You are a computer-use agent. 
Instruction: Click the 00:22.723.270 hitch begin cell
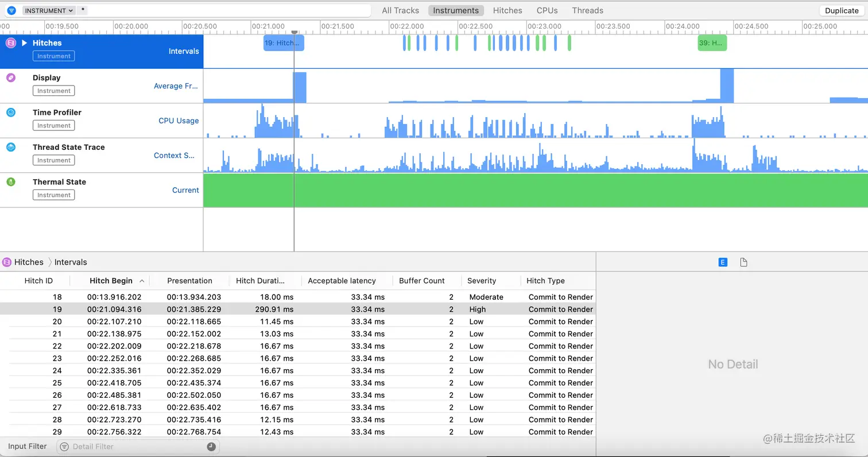tap(114, 420)
